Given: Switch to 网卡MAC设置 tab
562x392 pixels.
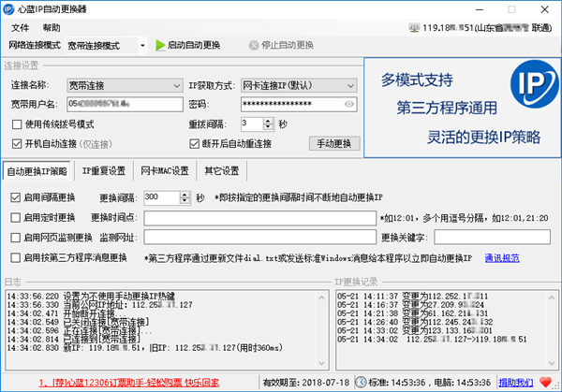Looking at the screenshot, I should (x=165, y=171).
